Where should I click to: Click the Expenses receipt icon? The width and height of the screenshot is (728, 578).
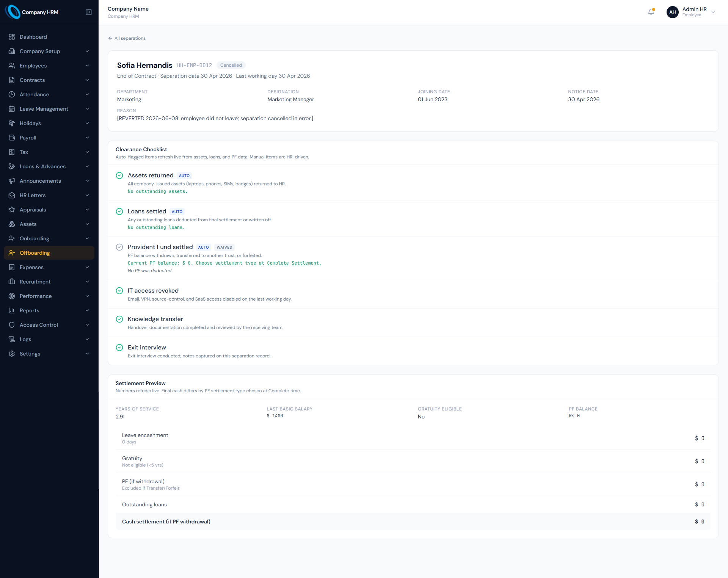pyautogui.click(x=12, y=267)
